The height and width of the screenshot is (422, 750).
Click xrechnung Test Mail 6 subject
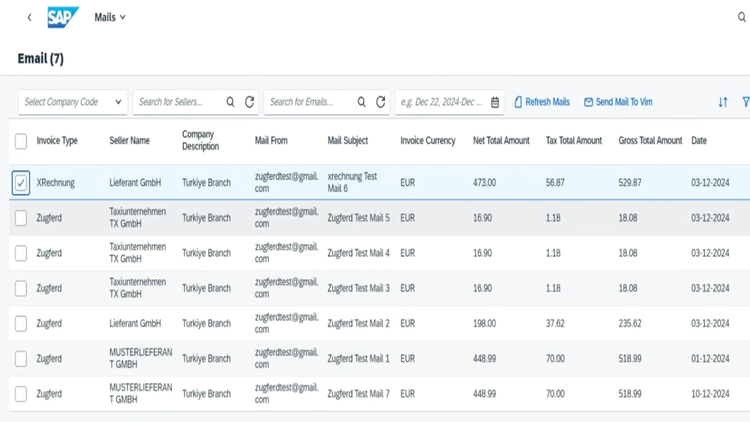pyautogui.click(x=352, y=182)
